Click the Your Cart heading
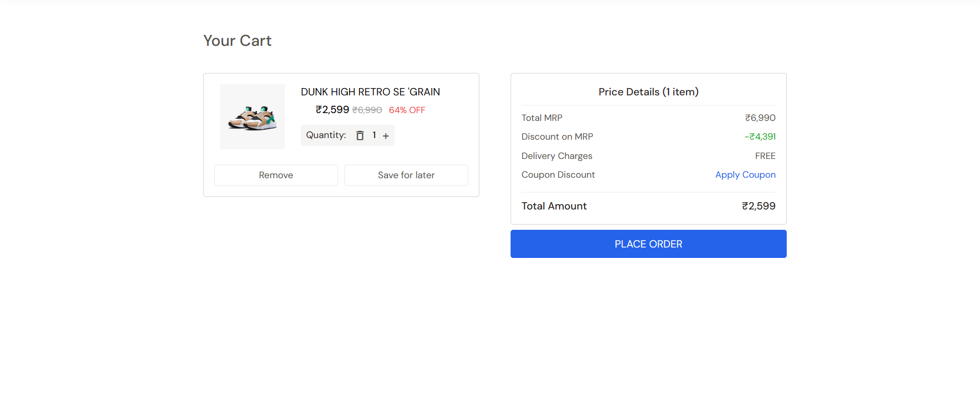The width and height of the screenshot is (980, 420). coord(237,41)
